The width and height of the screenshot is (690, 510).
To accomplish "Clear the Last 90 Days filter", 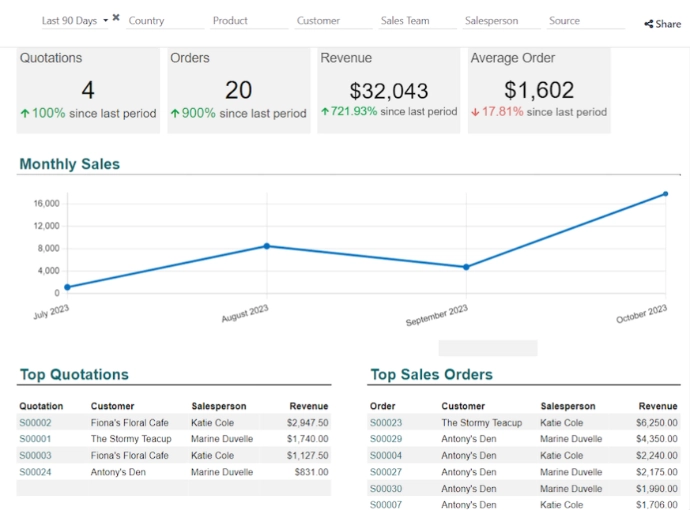I will pos(116,18).
